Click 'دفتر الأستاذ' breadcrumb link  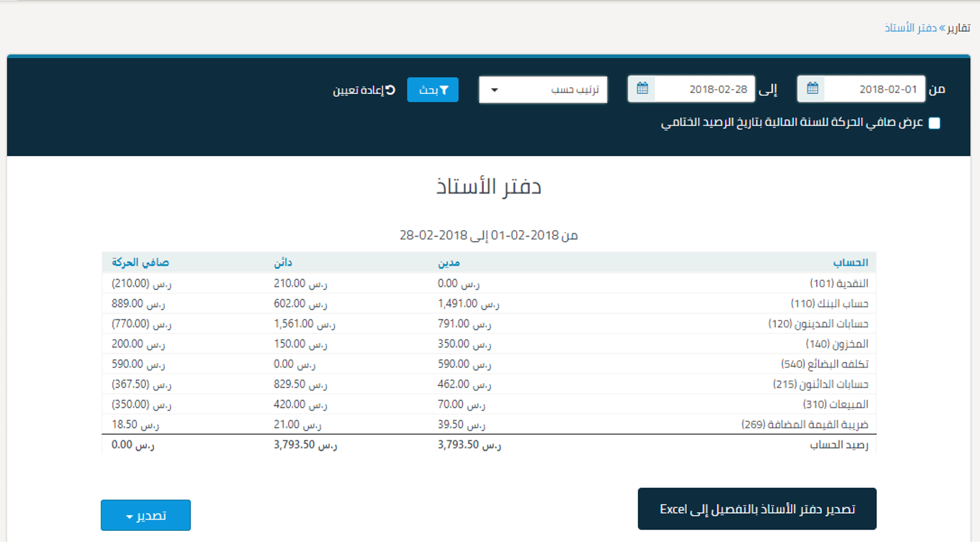pyautogui.click(x=911, y=28)
